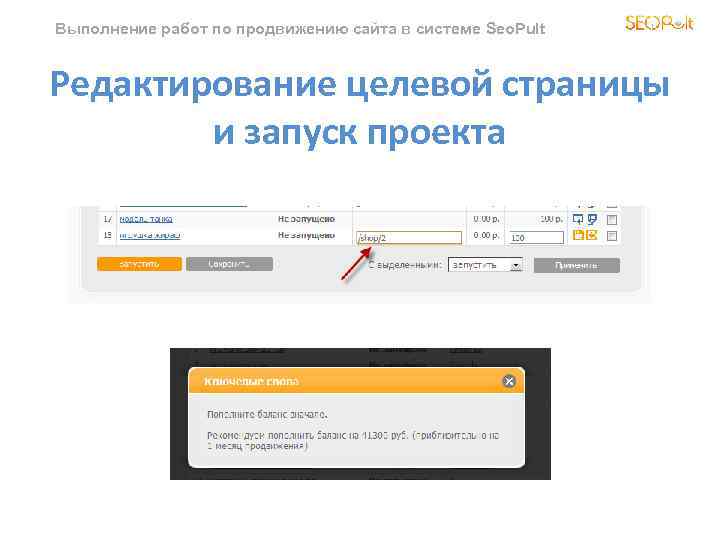The width and height of the screenshot is (720, 540).
Task: Click the gray Сохранить button
Action: (x=229, y=264)
